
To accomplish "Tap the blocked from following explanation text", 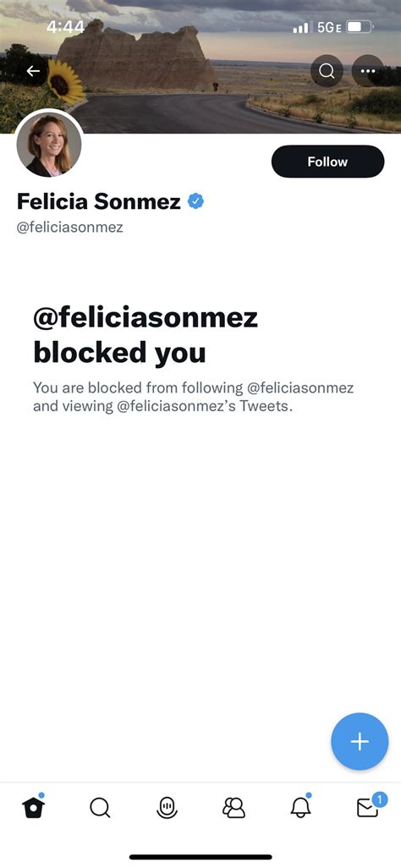I will click(193, 397).
